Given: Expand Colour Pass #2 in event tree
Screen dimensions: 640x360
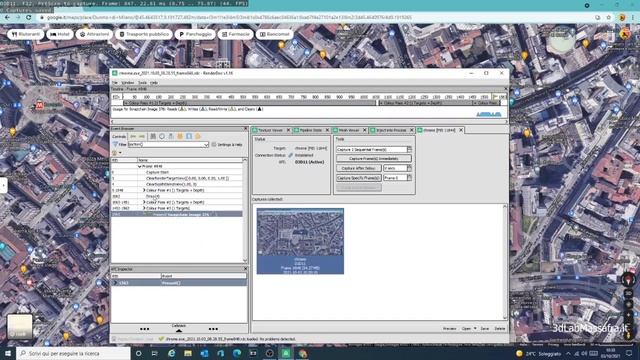Looking at the screenshot, I should (x=144, y=202).
